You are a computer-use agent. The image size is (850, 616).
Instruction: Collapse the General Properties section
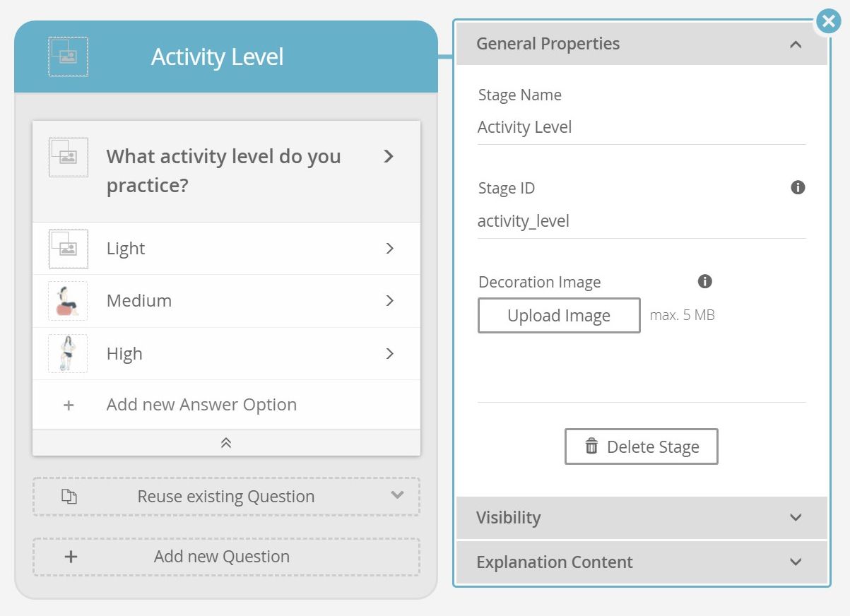[796, 44]
